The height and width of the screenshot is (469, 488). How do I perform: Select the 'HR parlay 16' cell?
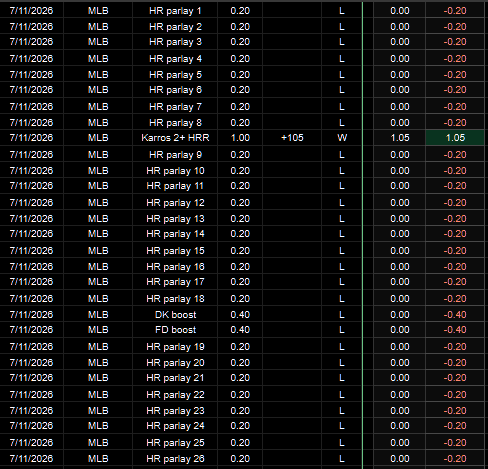(x=175, y=267)
